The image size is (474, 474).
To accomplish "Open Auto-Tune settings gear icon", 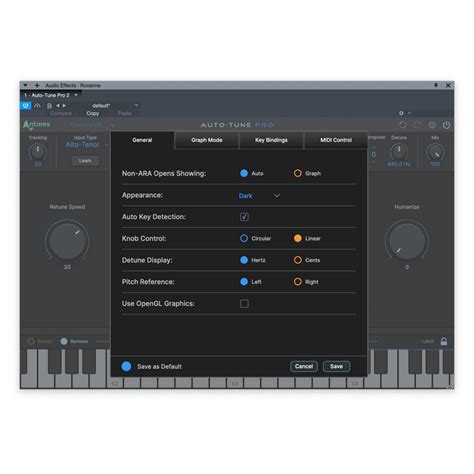I will click(432, 125).
